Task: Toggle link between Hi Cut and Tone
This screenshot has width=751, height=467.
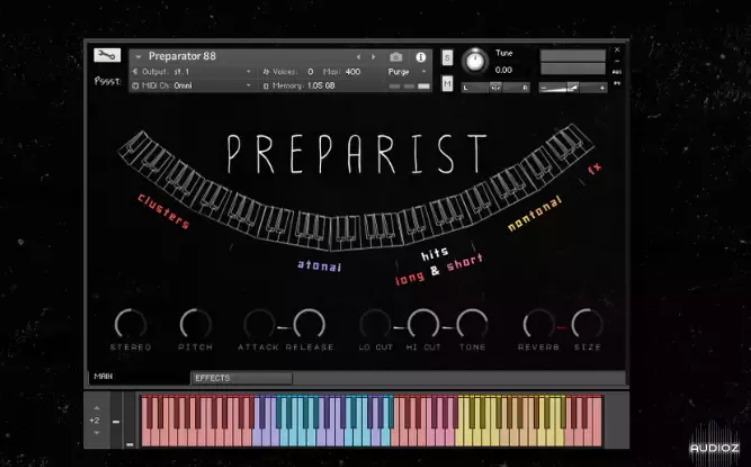Action: coord(447,328)
